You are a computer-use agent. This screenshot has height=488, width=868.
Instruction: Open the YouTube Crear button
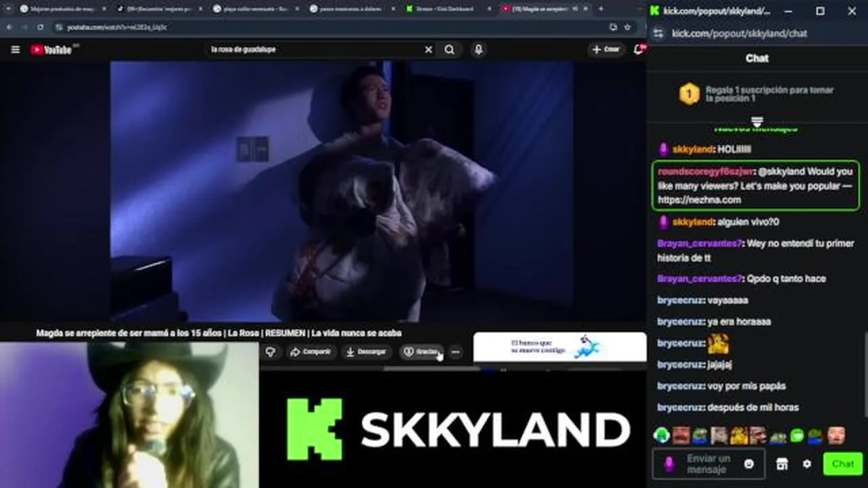606,49
